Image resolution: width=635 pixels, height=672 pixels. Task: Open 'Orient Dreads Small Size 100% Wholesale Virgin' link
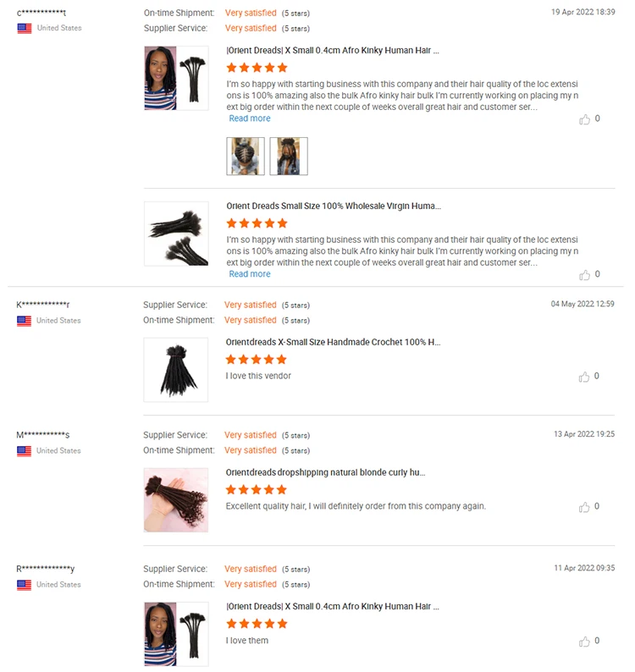coord(334,206)
